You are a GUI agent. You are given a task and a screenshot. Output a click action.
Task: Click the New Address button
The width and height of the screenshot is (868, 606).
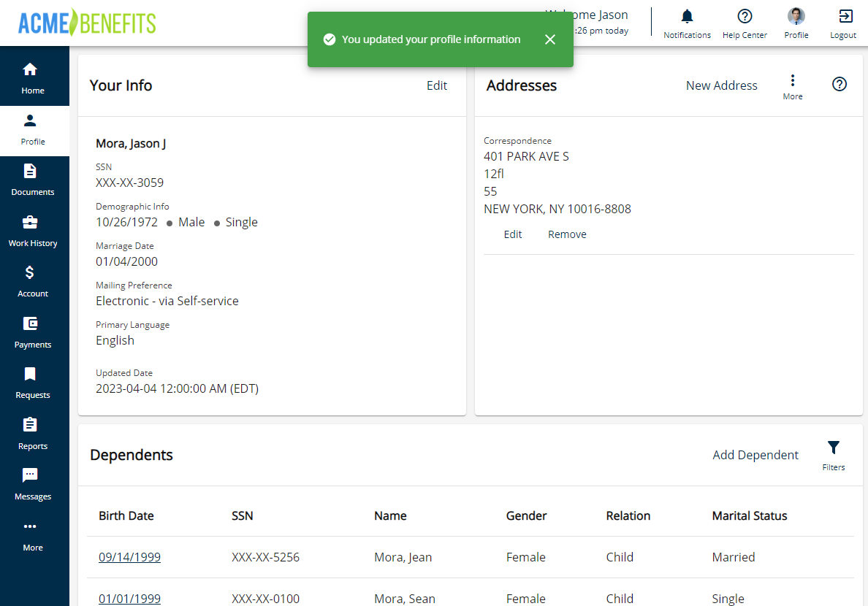(x=721, y=85)
